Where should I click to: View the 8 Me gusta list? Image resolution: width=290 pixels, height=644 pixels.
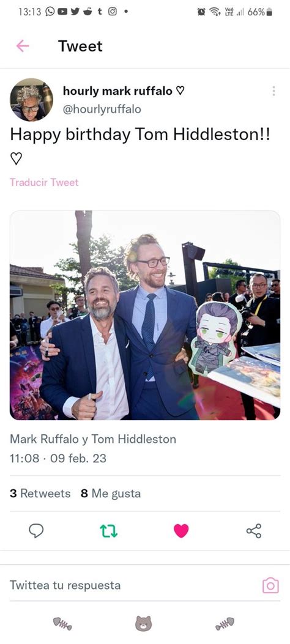coord(111,494)
